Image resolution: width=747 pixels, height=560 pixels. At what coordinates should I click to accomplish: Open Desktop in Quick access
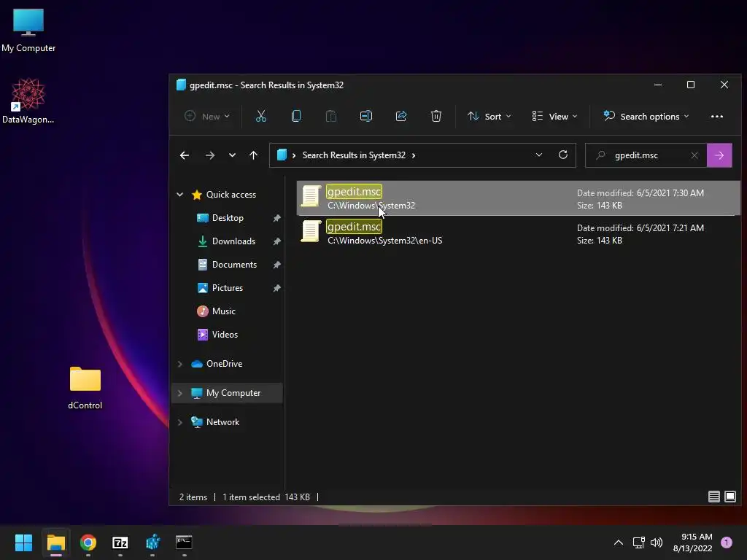tap(228, 217)
